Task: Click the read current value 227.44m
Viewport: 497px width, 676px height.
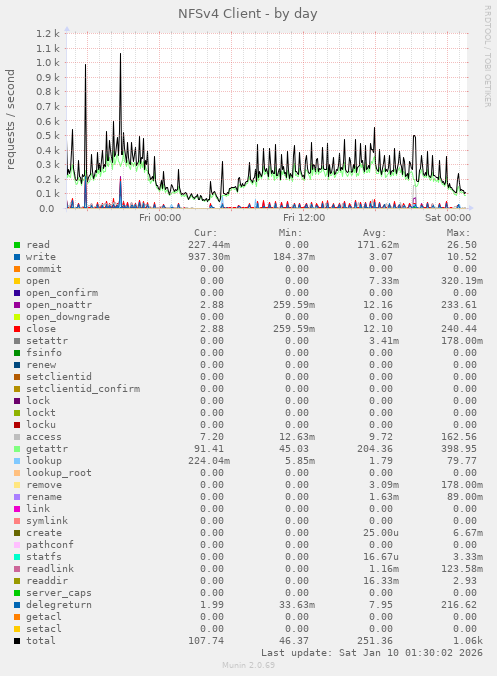Action: [209, 245]
